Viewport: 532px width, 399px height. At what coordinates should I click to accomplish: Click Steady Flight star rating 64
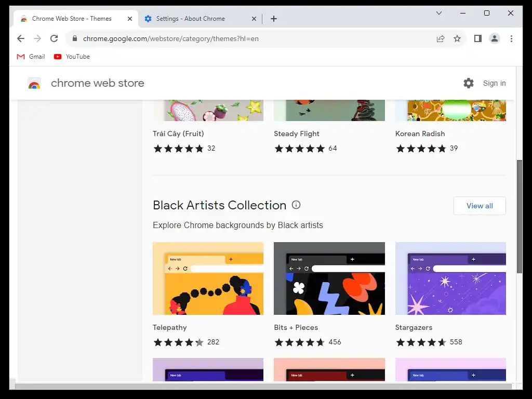pyautogui.click(x=305, y=148)
